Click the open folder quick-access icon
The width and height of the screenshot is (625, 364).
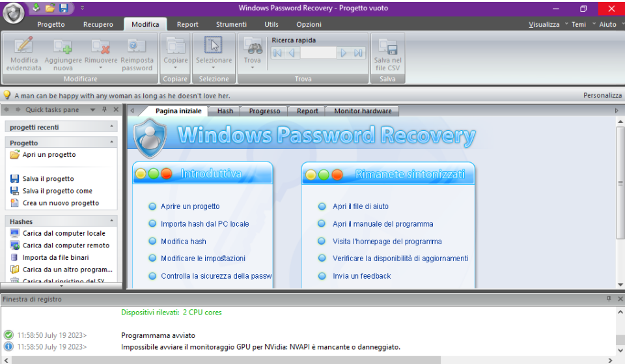(x=50, y=8)
